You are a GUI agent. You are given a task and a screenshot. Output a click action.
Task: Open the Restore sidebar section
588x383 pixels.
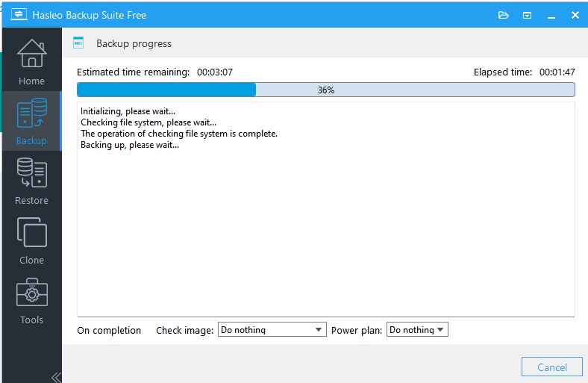click(x=31, y=181)
